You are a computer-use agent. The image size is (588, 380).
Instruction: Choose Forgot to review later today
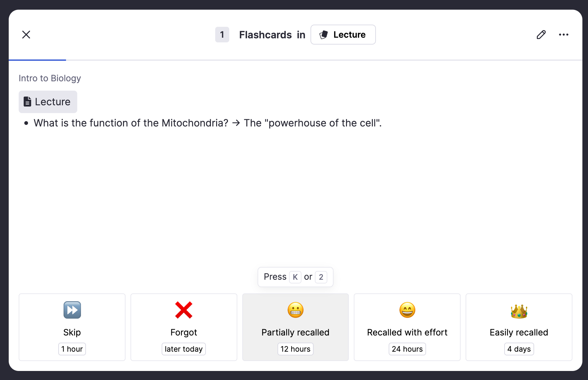coord(183,327)
